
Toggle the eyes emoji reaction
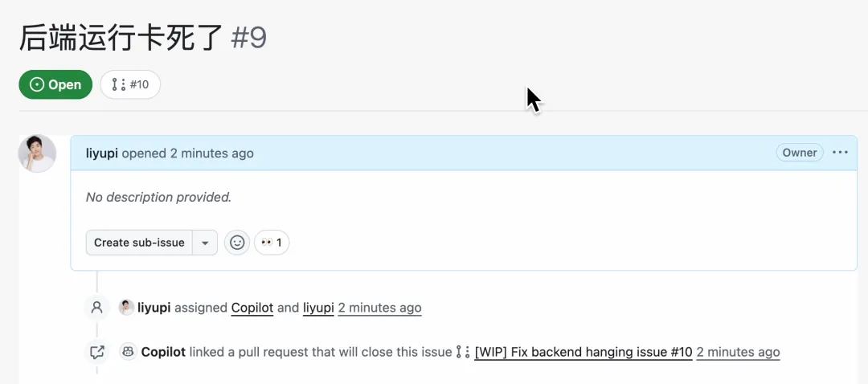click(x=272, y=243)
